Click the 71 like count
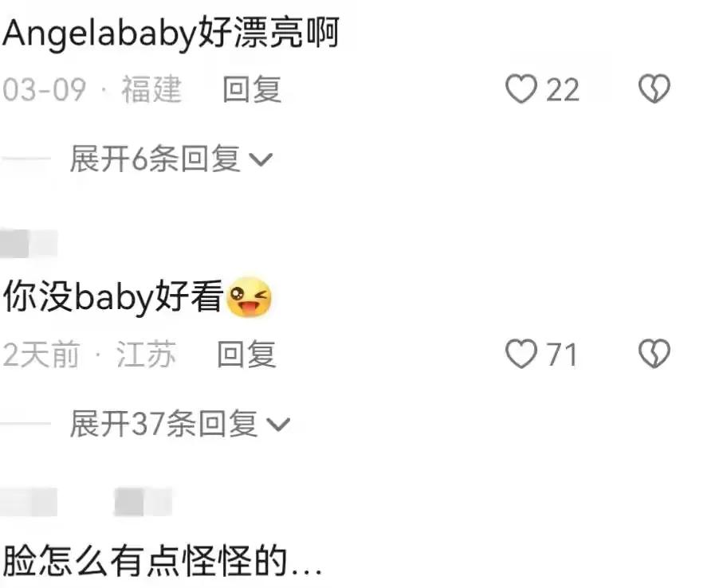Viewport: 719px width, 588px height. point(562,355)
